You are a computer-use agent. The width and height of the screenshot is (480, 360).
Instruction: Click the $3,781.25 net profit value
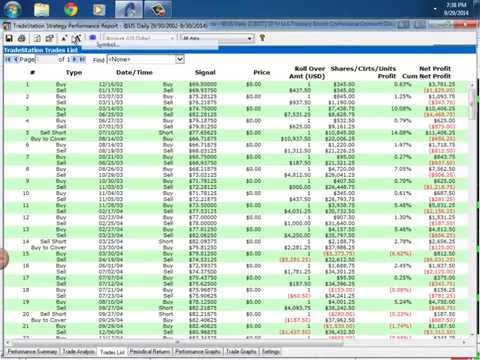pyautogui.click(x=442, y=84)
